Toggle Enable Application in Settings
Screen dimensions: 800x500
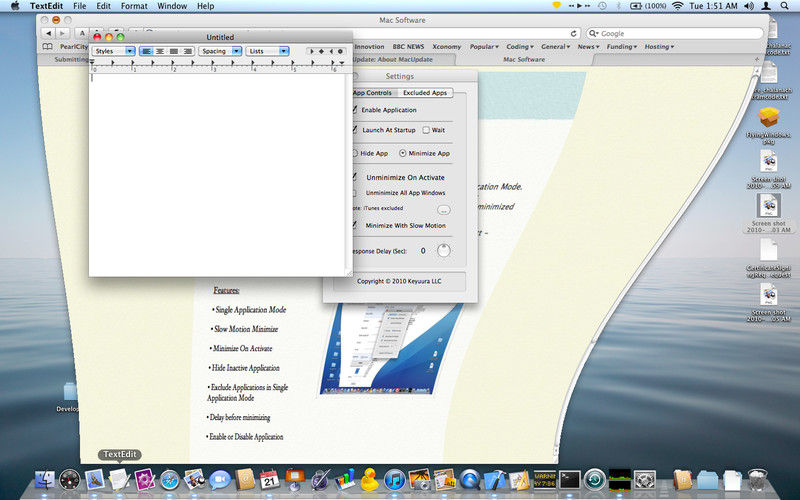385,110
